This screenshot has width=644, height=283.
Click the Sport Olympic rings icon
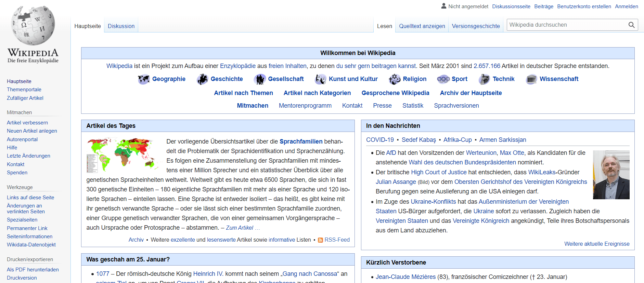pyautogui.click(x=443, y=79)
